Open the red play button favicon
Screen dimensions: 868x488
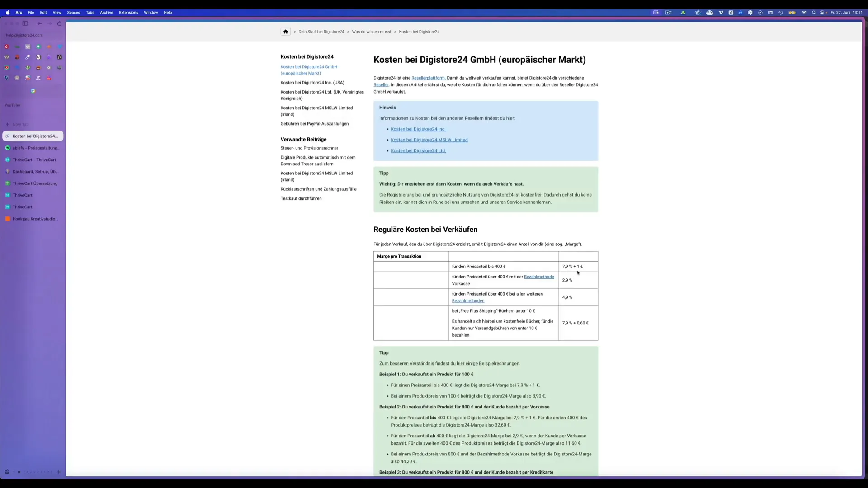pos(6,67)
